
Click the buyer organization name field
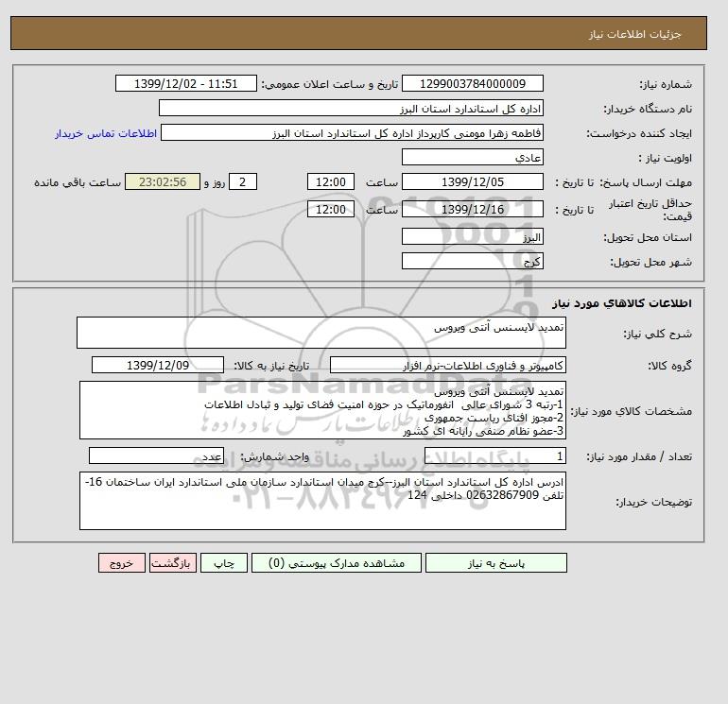[351, 108]
